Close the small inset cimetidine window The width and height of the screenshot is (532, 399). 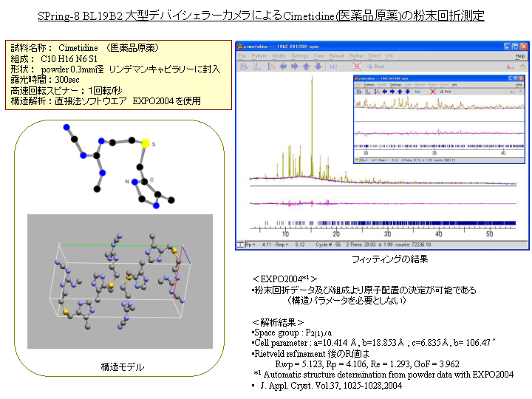(522, 78)
